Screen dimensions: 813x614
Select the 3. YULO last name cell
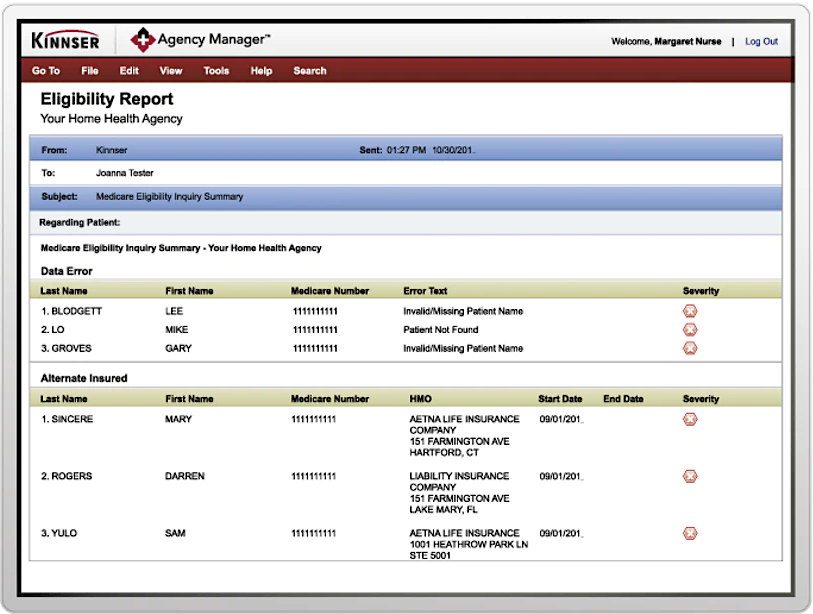(59, 533)
